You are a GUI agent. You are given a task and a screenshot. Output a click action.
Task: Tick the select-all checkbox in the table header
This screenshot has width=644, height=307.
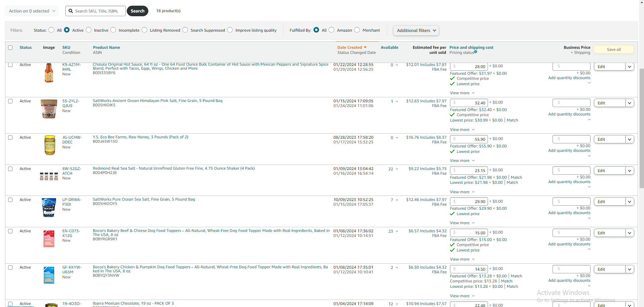10,48
